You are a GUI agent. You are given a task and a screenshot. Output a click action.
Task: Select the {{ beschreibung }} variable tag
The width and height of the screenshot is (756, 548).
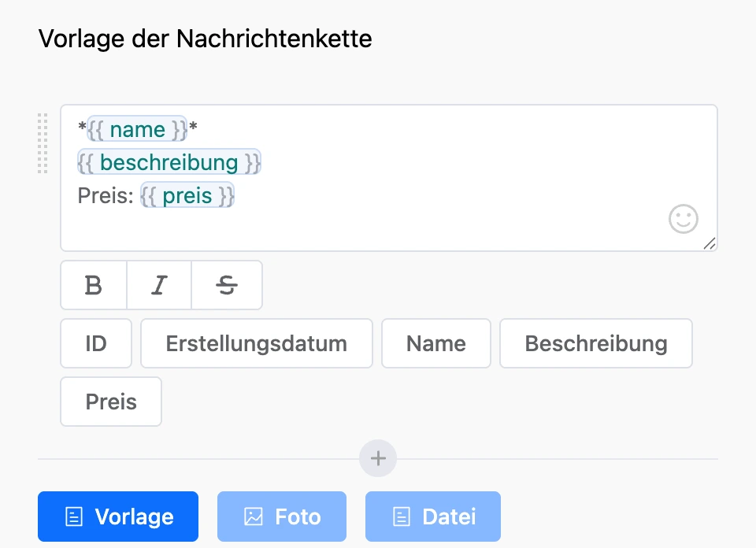coord(169,162)
